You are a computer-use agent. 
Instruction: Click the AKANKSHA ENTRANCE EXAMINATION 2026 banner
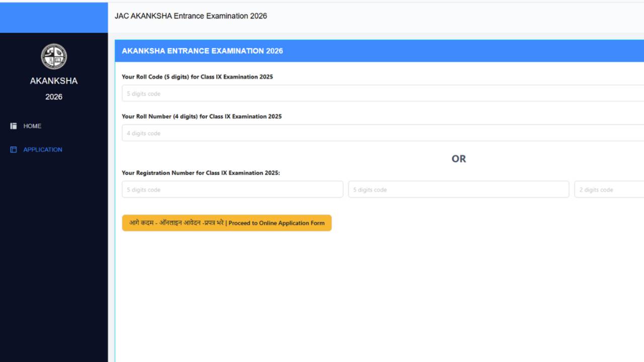pyautogui.click(x=202, y=50)
